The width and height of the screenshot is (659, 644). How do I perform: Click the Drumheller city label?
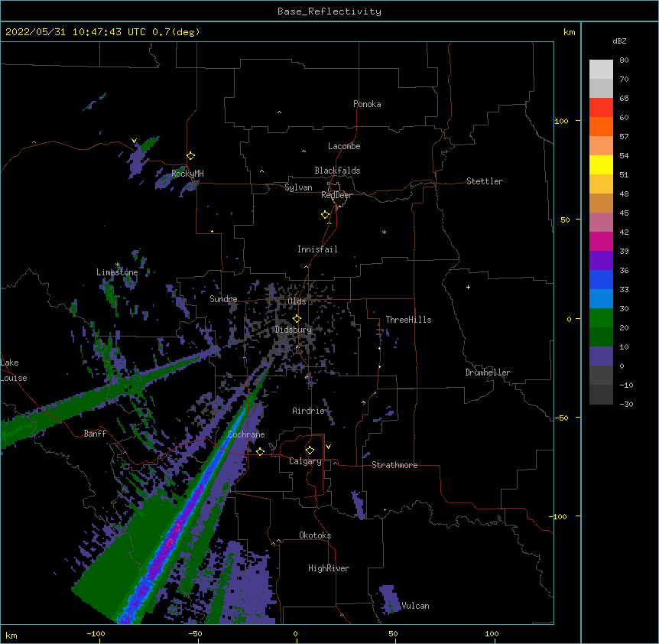coord(488,372)
